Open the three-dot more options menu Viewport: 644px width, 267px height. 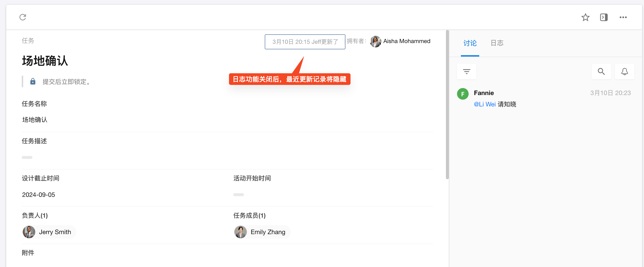(623, 17)
